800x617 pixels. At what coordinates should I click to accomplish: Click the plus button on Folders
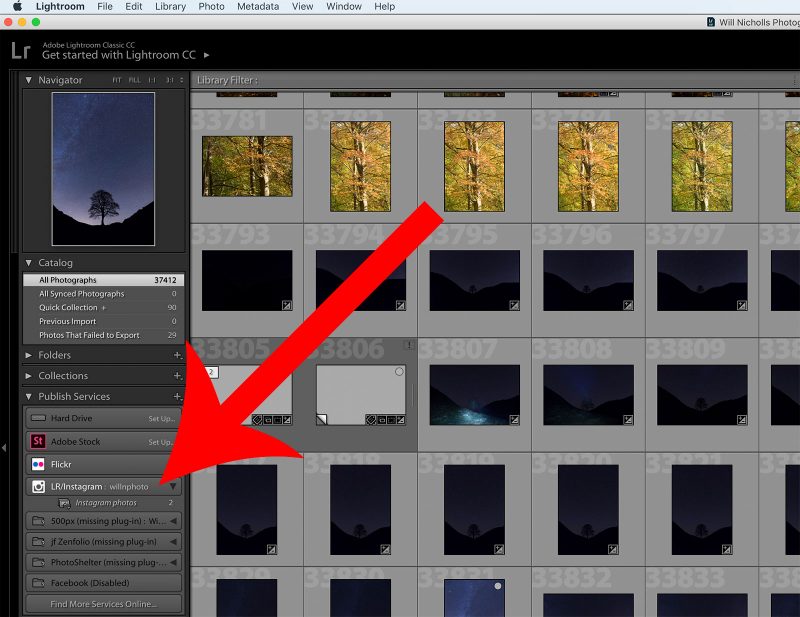[177, 355]
